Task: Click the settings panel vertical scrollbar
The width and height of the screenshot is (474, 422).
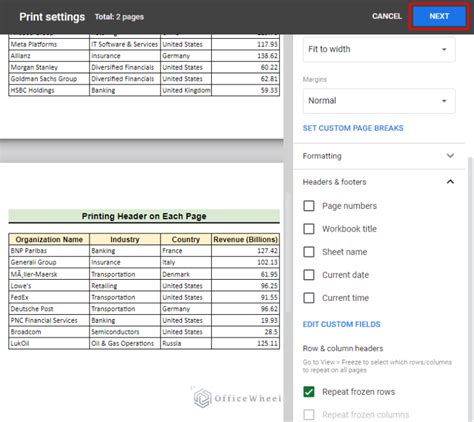Action: coord(471,287)
